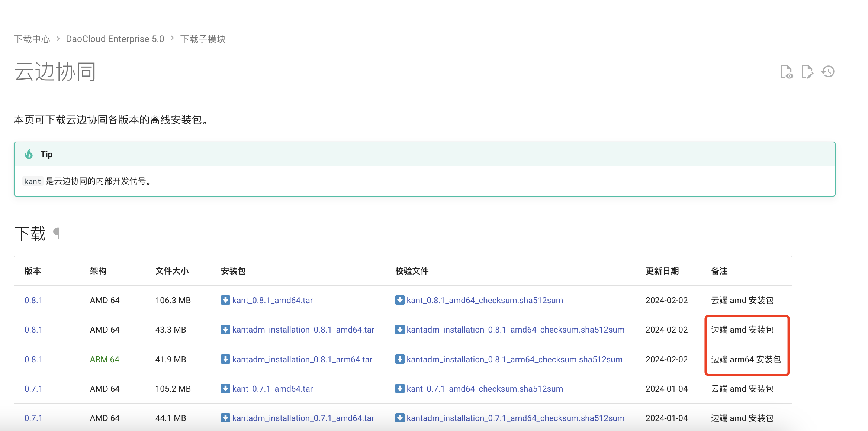
Task: Open 下载子模块 breadcrumb item
Action: click(203, 39)
